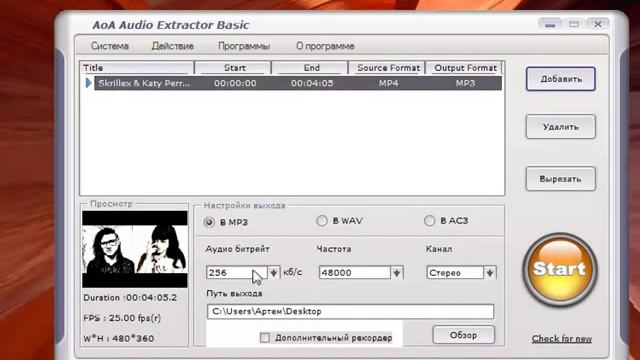This screenshot has width=640, height=360.
Task: Open the О программе menu
Action: 325,46
